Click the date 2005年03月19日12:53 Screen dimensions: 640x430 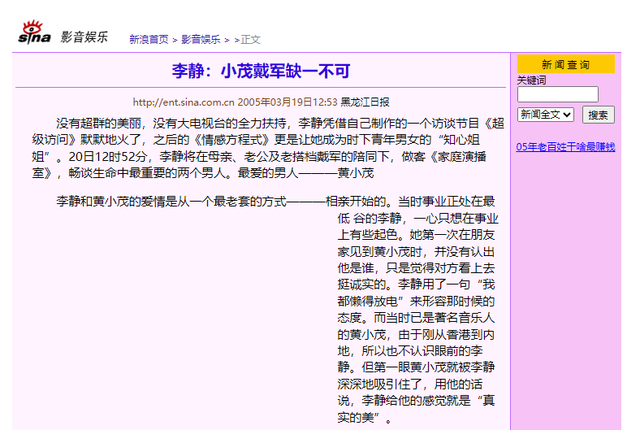tap(287, 102)
